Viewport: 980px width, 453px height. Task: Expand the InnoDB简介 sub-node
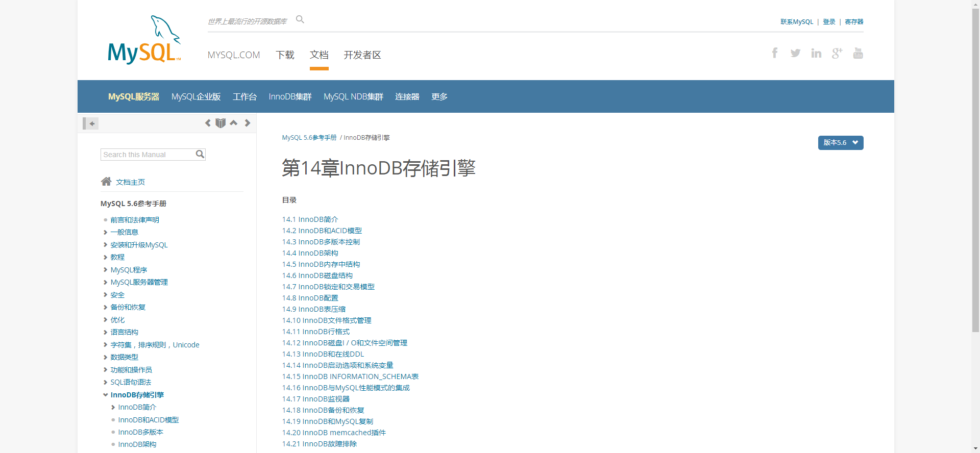[x=113, y=407]
